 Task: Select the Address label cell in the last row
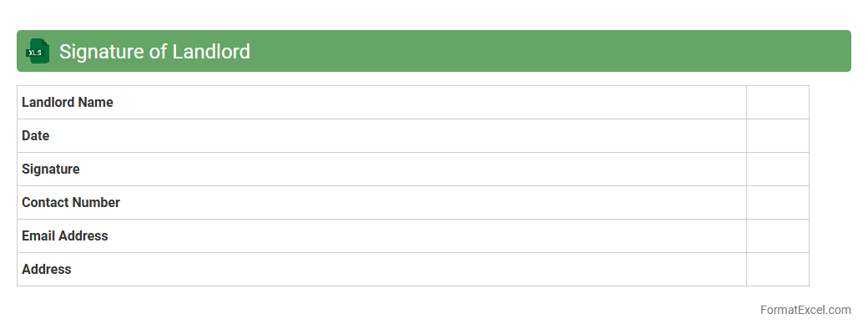point(47,270)
